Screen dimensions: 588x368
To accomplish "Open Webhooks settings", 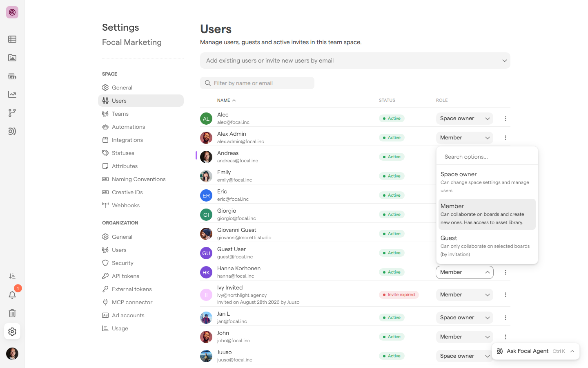I will pyautogui.click(x=141, y=205).
